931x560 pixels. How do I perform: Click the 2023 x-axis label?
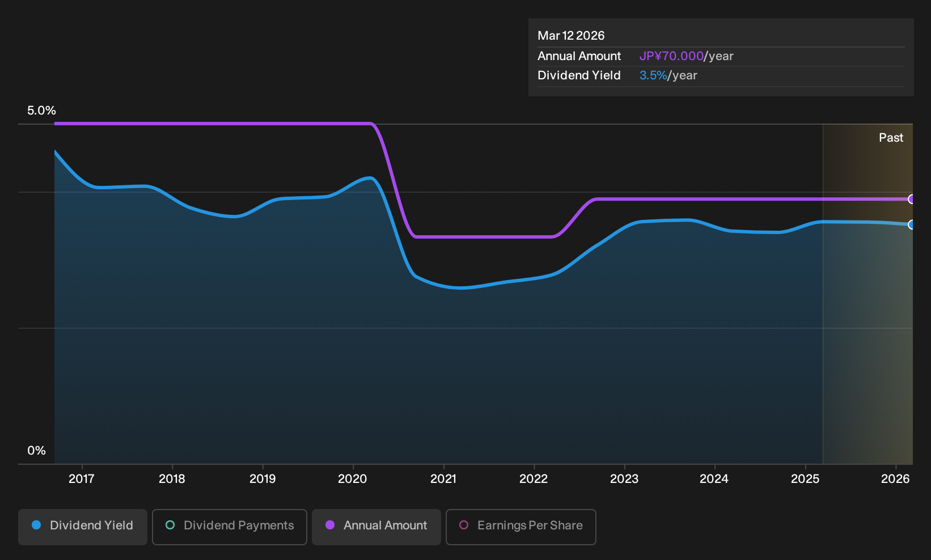624,479
